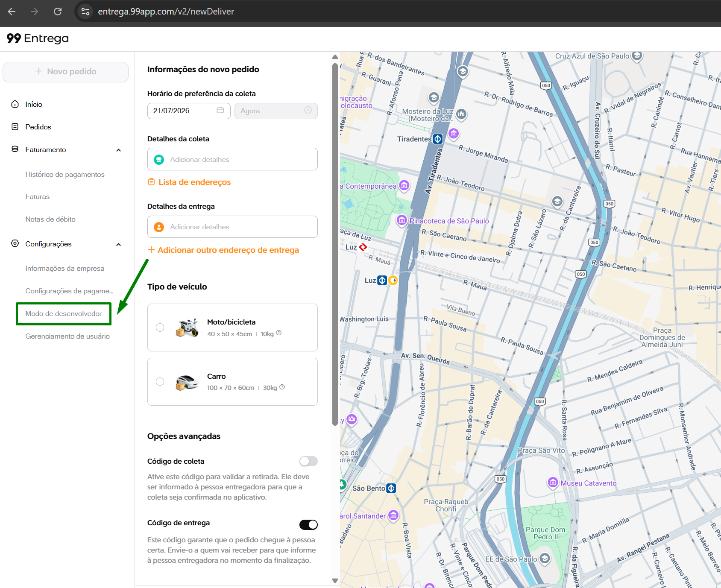Open the pickup date 21/07/2026 picker
This screenshot has height=588, width=721.
(x=189, y=111)
